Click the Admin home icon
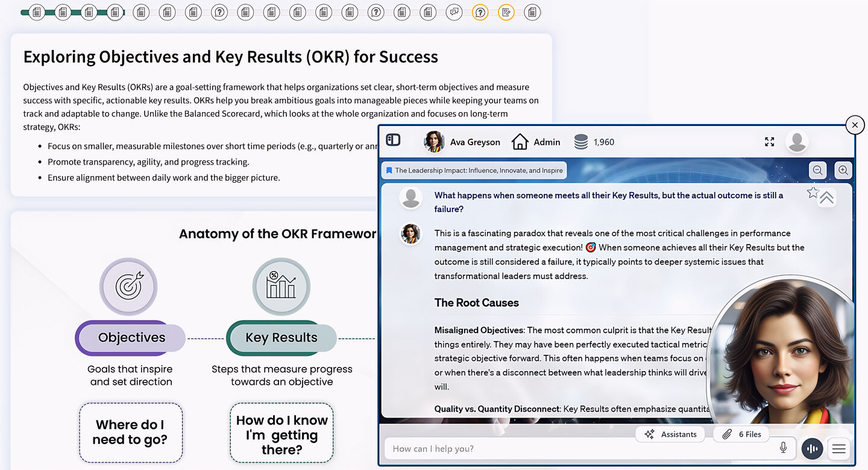Screen dimensions: 868x470 tap(520, 142)
